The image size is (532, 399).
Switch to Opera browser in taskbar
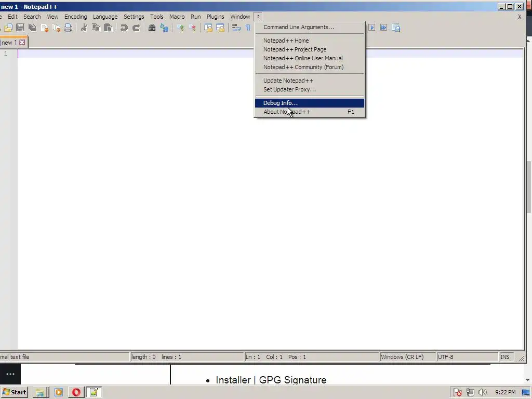click(x=76, y=392)
